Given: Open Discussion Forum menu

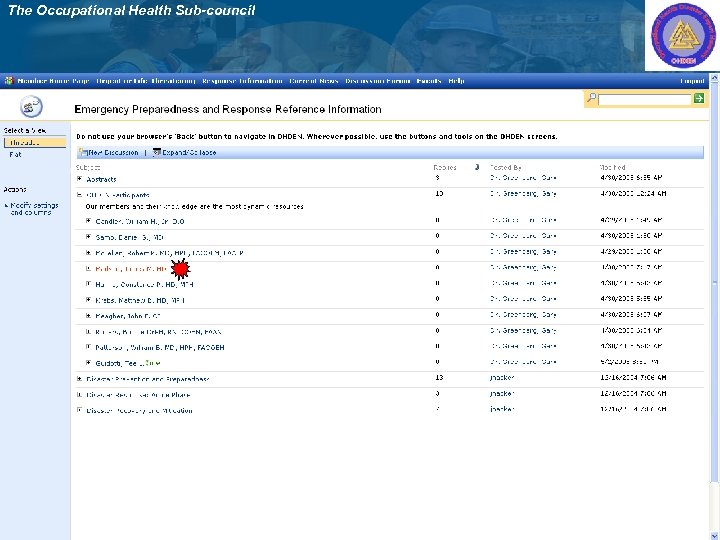Looking at the screenshot, I should pyautogui.click(x=377, y=81).
